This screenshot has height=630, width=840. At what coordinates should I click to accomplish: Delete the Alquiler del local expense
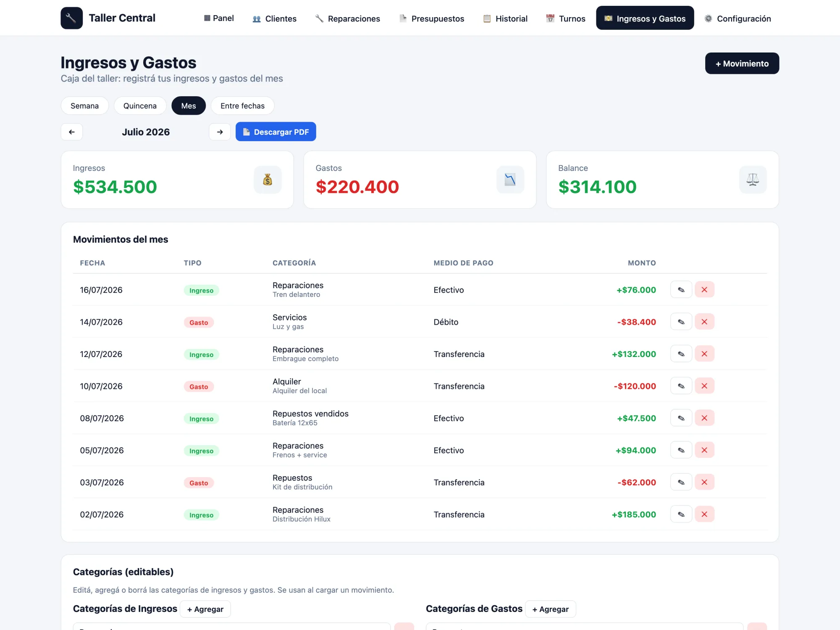tap(704, 386)
